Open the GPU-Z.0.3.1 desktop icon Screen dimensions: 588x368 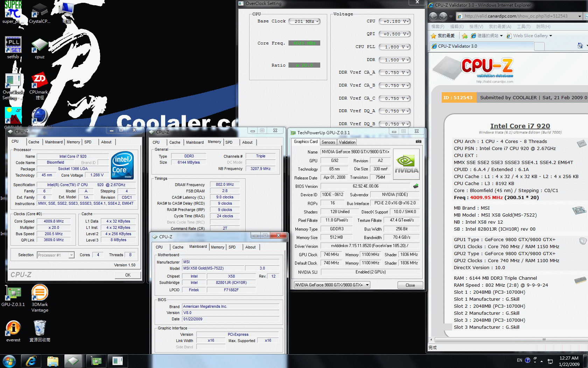coord(13,296)
